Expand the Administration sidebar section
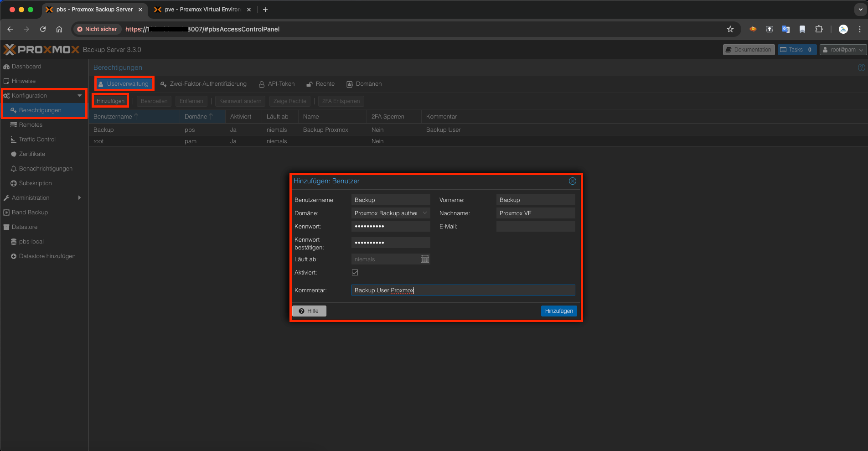 (31, 197)
